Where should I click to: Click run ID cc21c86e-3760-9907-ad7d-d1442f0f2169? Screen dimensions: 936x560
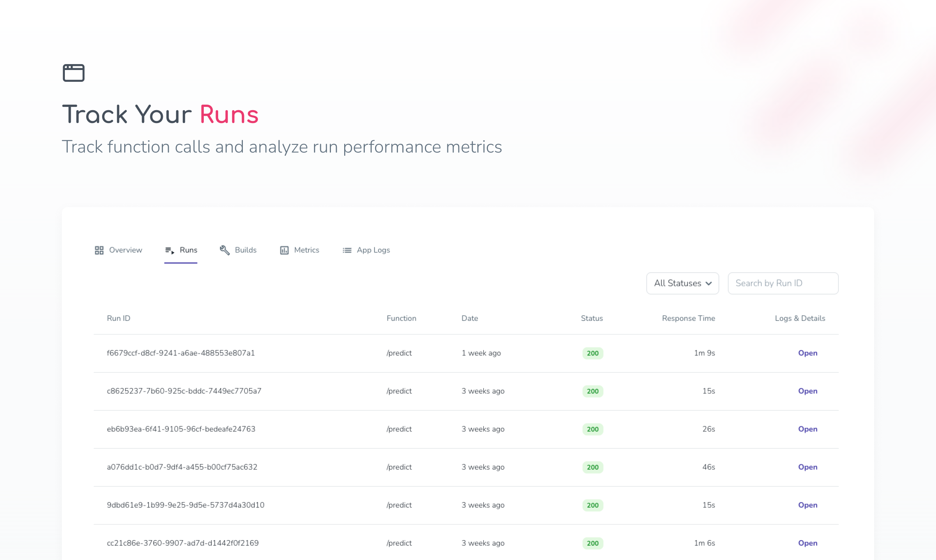183,543
